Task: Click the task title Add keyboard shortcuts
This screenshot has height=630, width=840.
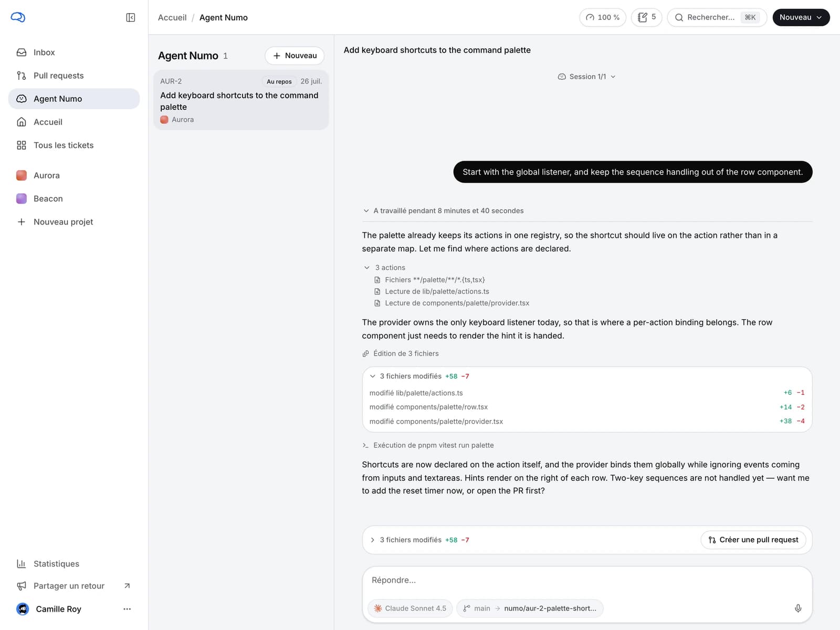Action: 437,50
